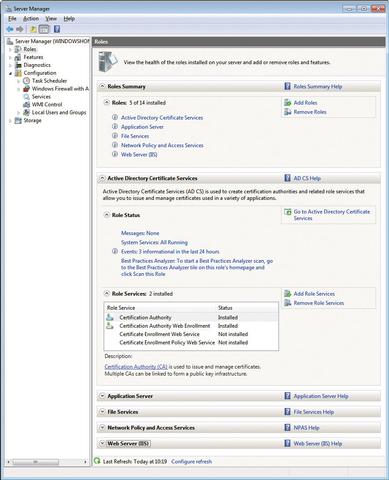This screenshot has width=389, height=480.
Task: Click the Features icon in tree
Action: click(x=18, y=57)
